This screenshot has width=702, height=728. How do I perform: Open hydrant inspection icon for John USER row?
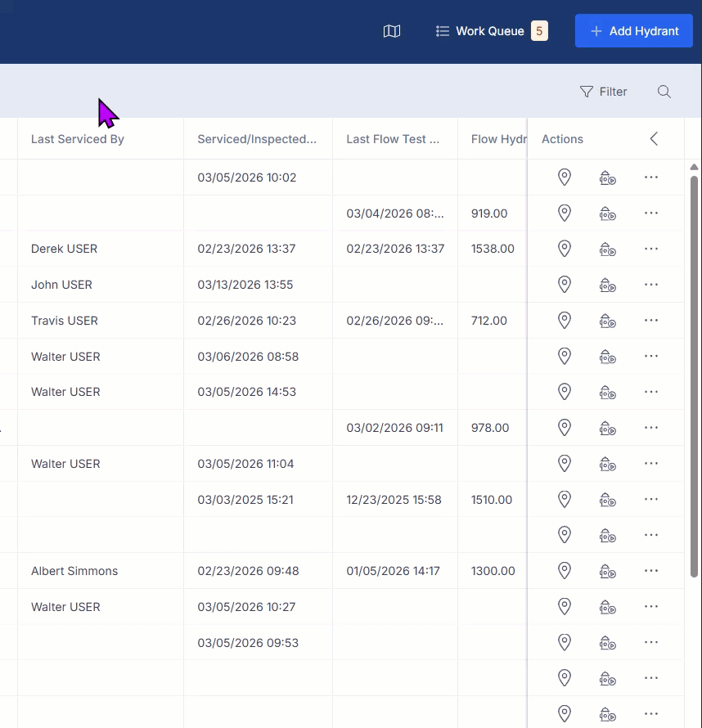[x=607, y=285]
